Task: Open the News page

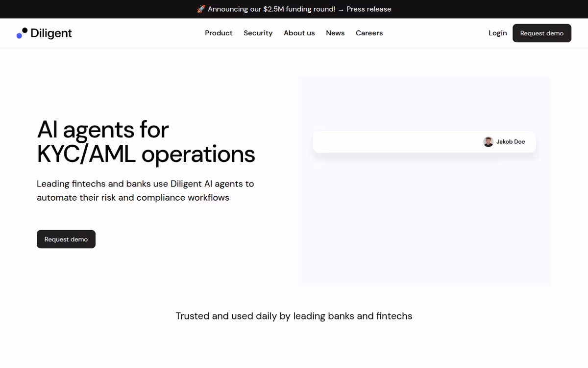Action: pos(335,33)
